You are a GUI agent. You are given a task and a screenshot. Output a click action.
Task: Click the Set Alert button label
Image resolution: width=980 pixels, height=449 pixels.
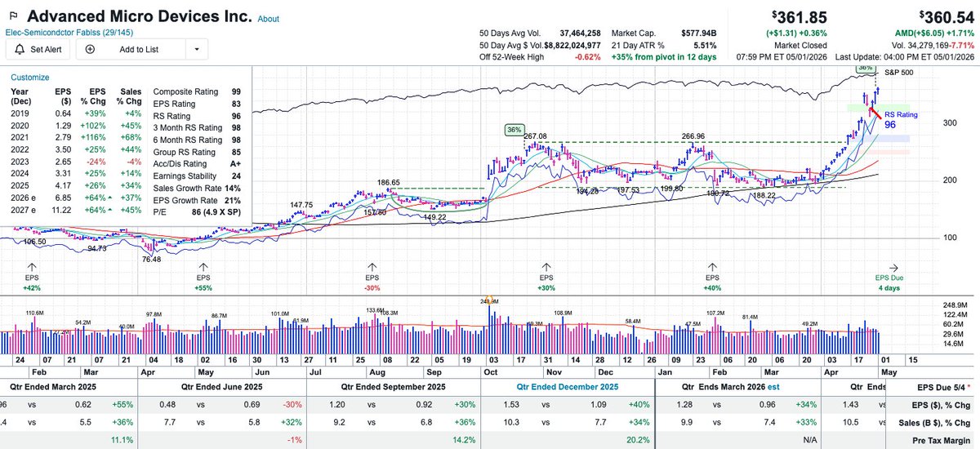[47, 49]
